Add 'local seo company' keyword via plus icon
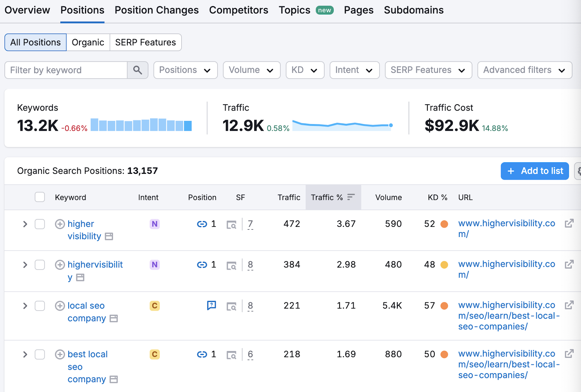581x392 pixels. pyautogui.click(x=60, y=306)
